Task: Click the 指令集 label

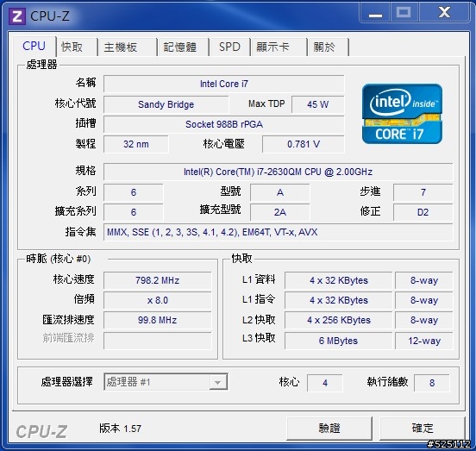Action: [80, 232]
